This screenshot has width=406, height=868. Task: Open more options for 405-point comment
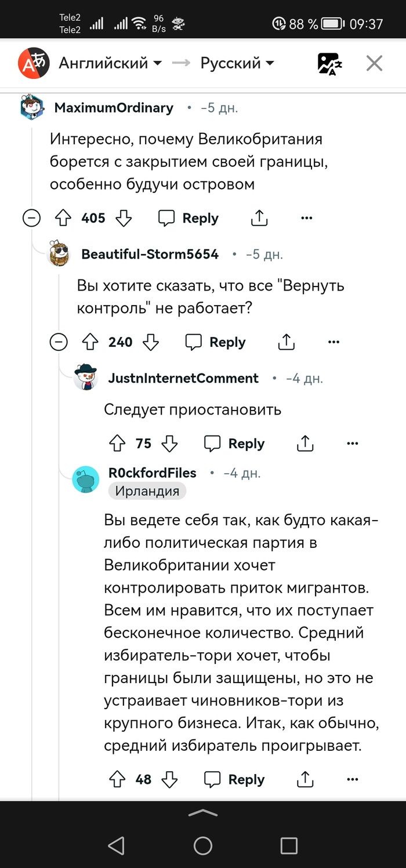(x=307, y=219)
